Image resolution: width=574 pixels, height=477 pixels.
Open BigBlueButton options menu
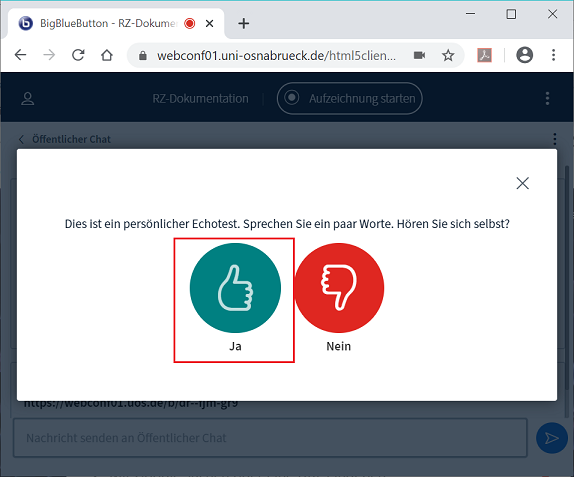point(547,98)
